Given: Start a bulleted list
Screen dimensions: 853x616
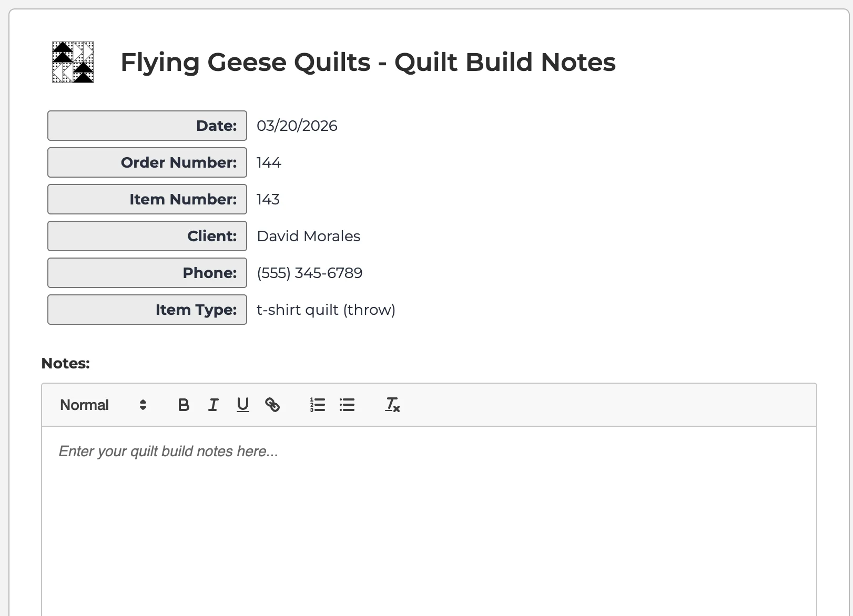Looking at the screenshot, I should [347, 405].
